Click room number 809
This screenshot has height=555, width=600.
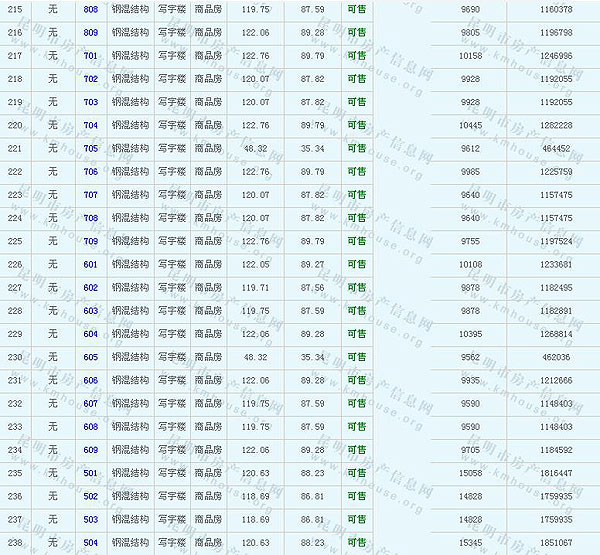91,32
